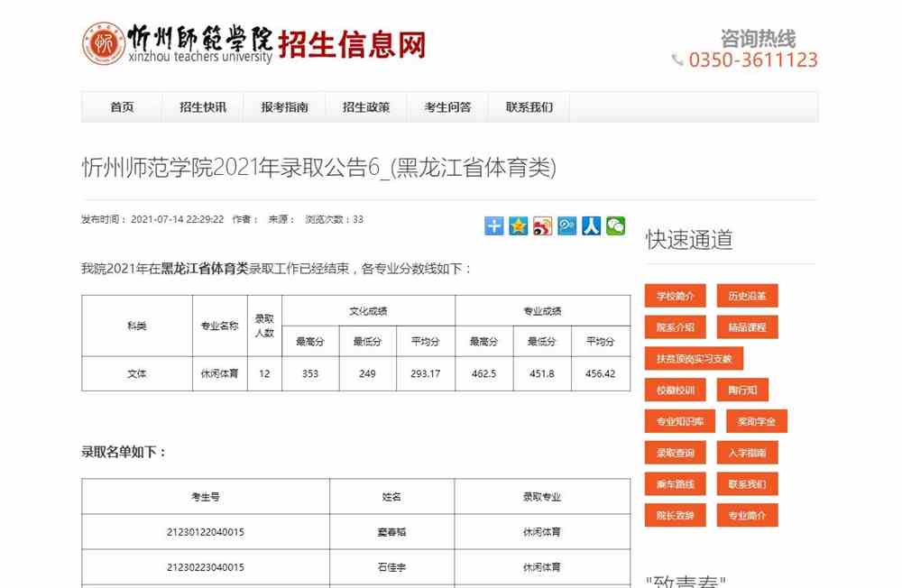
Task: Open 报考指南 navigation item
Action: (x=285, y=107)
